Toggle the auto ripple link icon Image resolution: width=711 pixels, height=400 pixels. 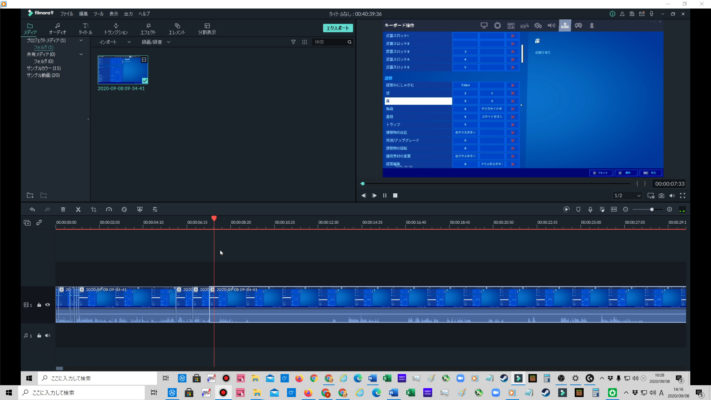pyautogui.click(x=39, y=223)
